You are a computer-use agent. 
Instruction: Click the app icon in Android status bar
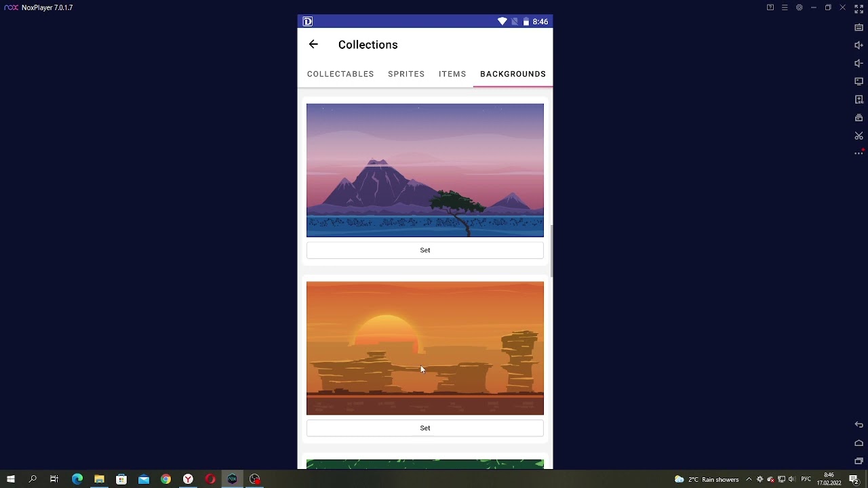307,22
